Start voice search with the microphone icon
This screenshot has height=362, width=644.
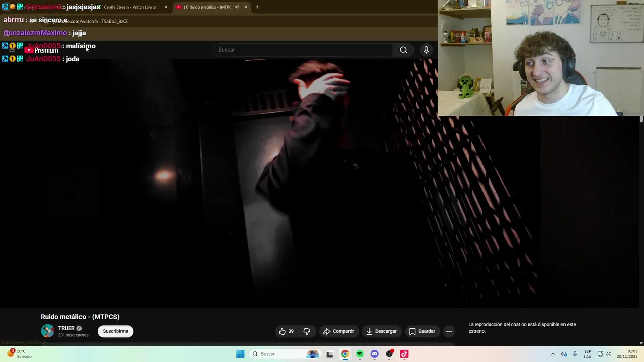(x=426, y=50)
